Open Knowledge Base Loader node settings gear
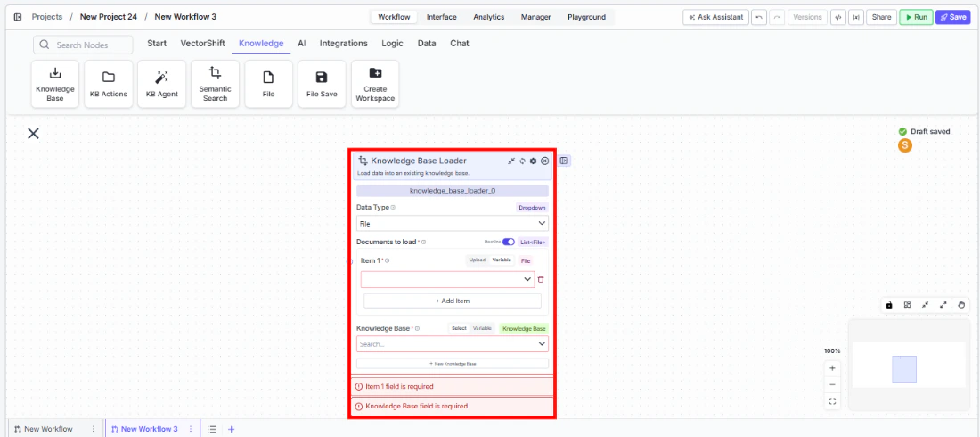 coord(533,161)
